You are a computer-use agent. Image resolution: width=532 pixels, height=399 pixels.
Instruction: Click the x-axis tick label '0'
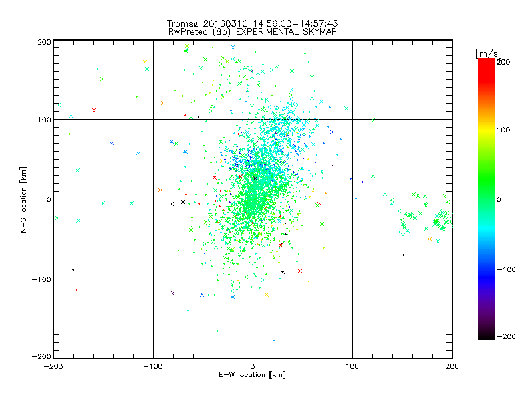pos(253,366)
